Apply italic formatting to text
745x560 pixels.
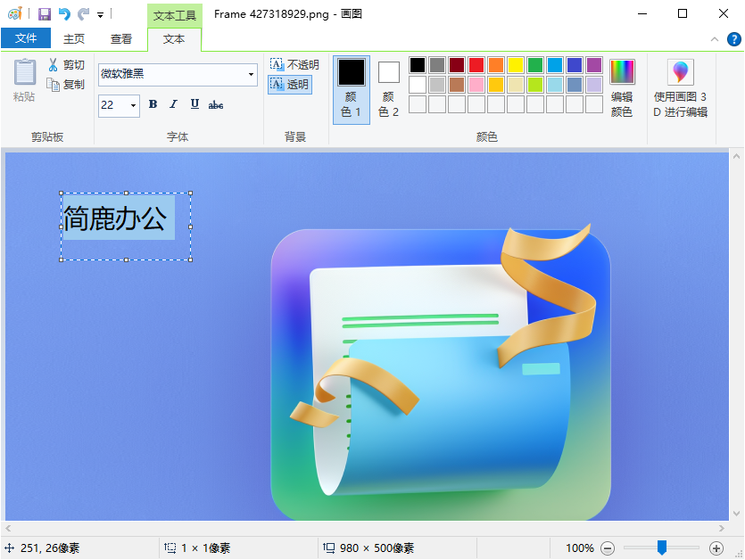tap(173, 104)
